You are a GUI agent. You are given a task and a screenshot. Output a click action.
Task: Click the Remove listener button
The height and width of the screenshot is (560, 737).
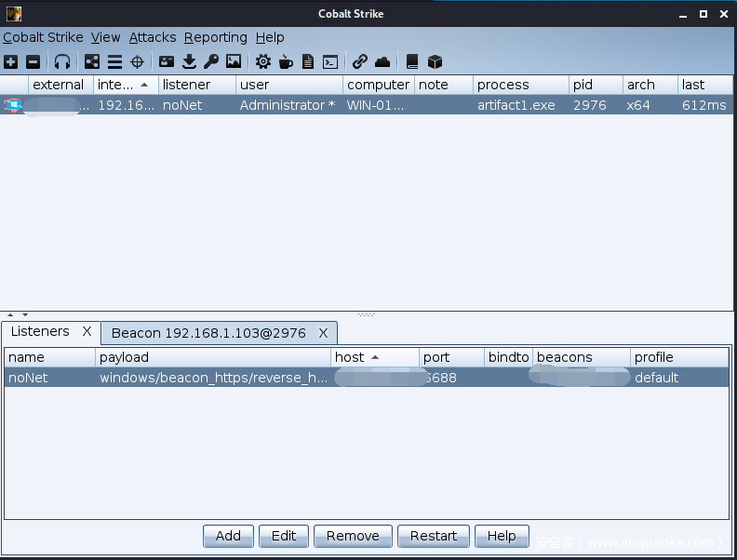pyautogui.click(x=353, y=536)
